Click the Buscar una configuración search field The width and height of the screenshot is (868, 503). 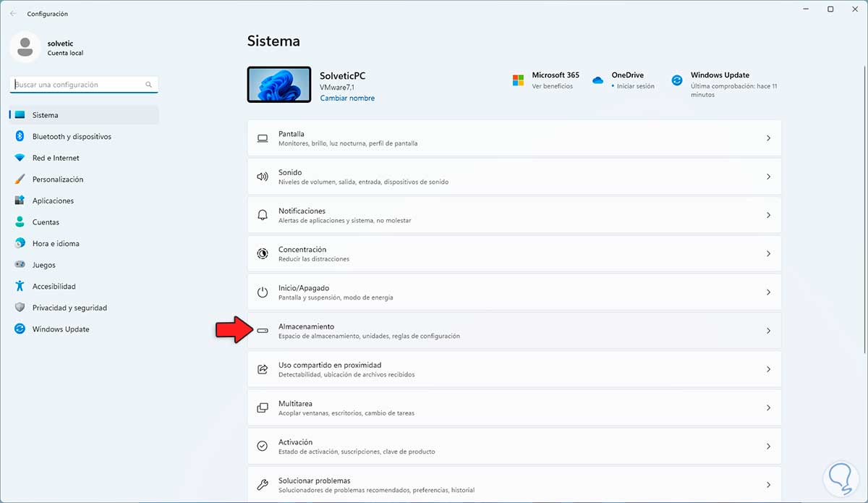point(84,85)
